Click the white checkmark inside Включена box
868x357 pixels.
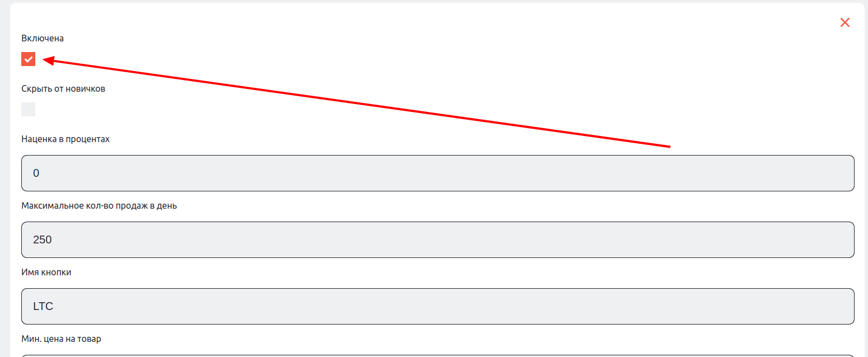(29, 59)
